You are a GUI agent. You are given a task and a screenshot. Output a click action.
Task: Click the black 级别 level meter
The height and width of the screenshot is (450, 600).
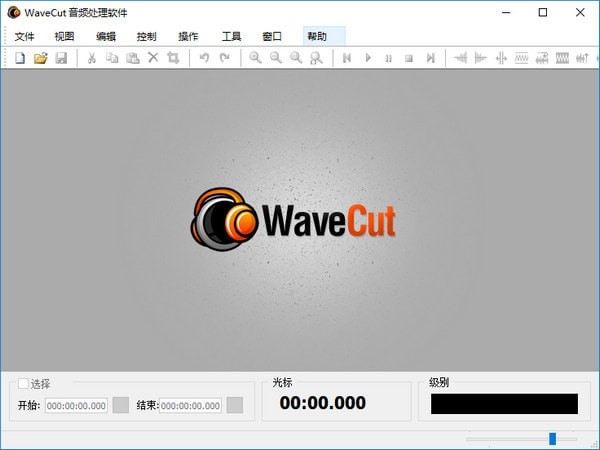coord(504,404)
